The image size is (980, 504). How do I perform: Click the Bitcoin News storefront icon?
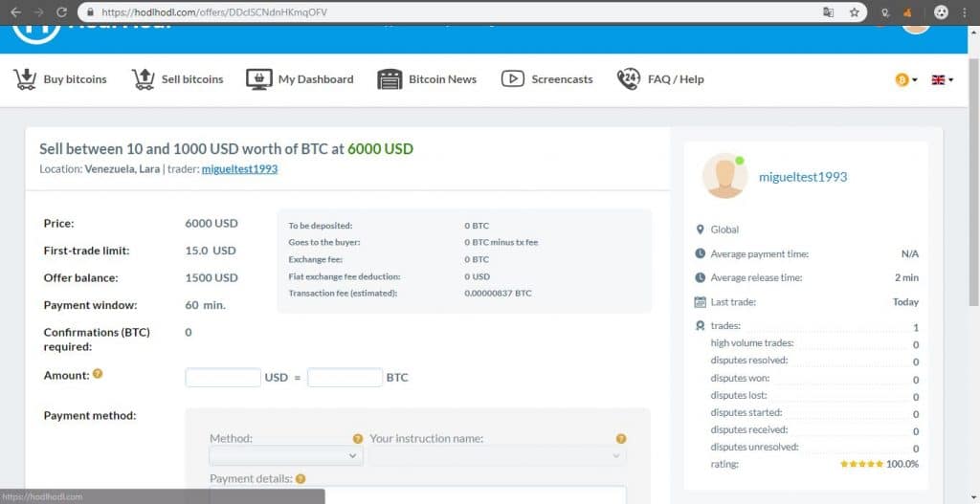[390, 79]
